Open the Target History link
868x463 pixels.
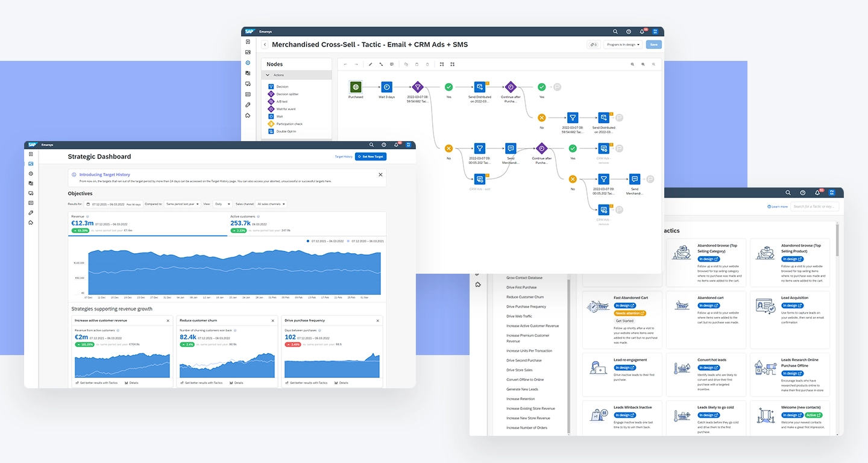[x=344, y=157]
